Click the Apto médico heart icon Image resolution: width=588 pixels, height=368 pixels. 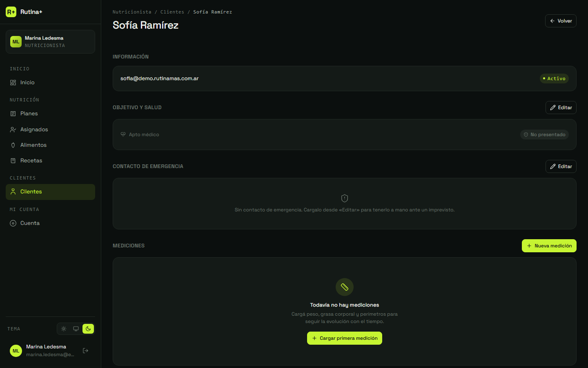pos(123,135)
